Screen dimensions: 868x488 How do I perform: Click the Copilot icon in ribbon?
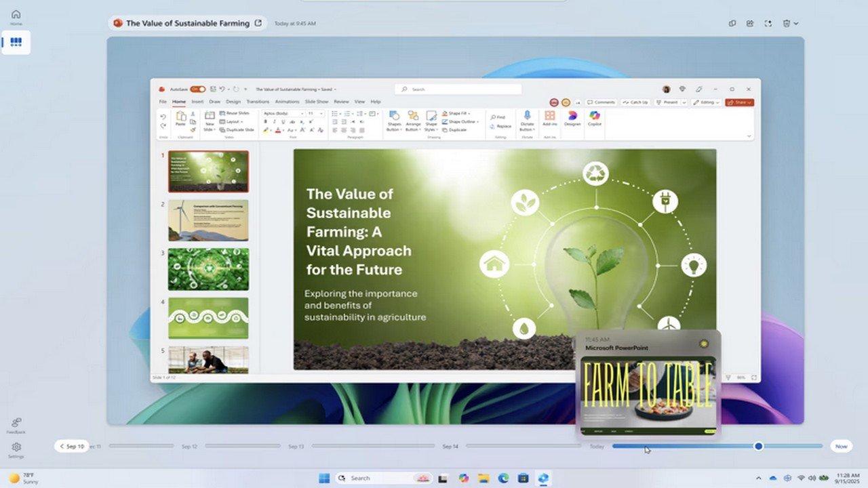point(595,118)
